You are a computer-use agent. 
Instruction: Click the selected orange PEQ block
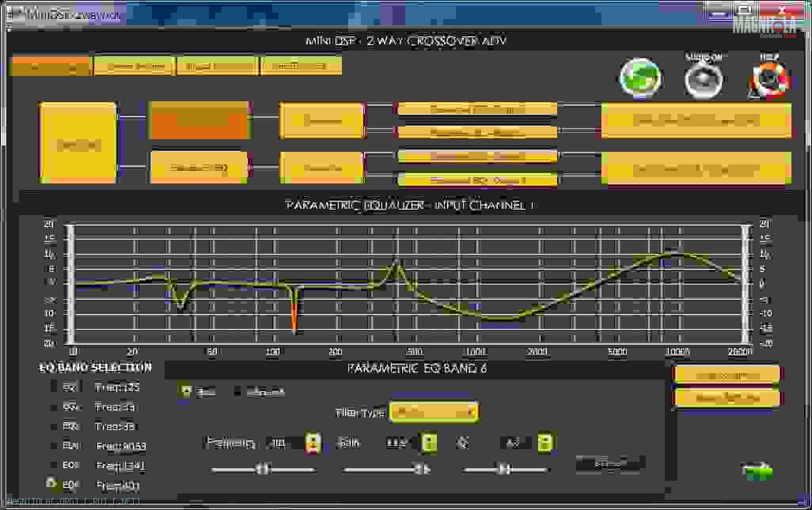pos(200,120)
